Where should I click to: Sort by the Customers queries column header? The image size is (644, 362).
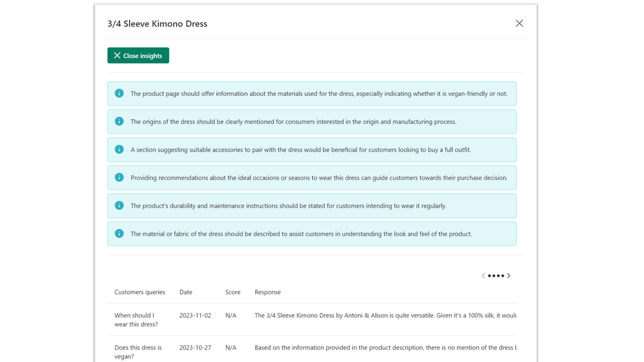pos(140,292)
